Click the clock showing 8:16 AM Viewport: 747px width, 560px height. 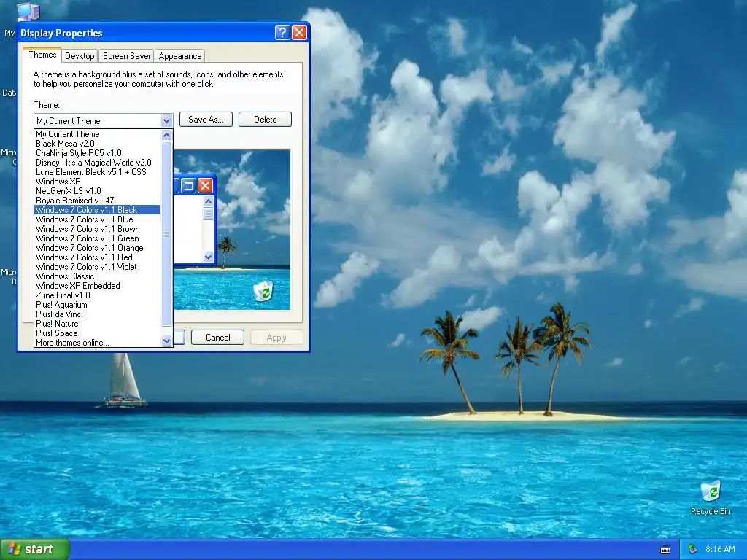click(720, 550)
